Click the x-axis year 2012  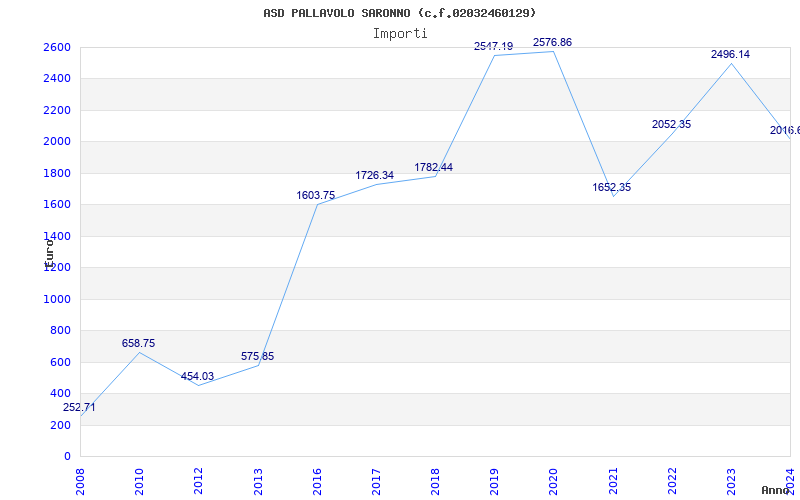tap(198, 481)
